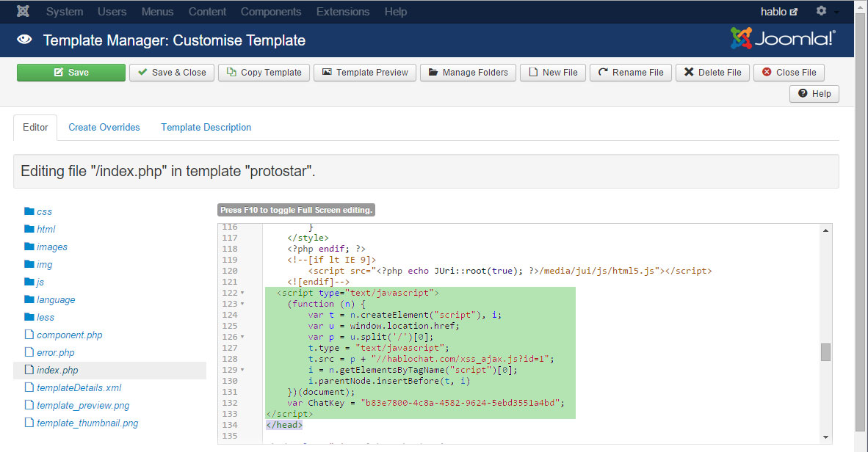Click the Joomla! brand logo
Viewport: 868px width, 452px height.
[783, 39]
